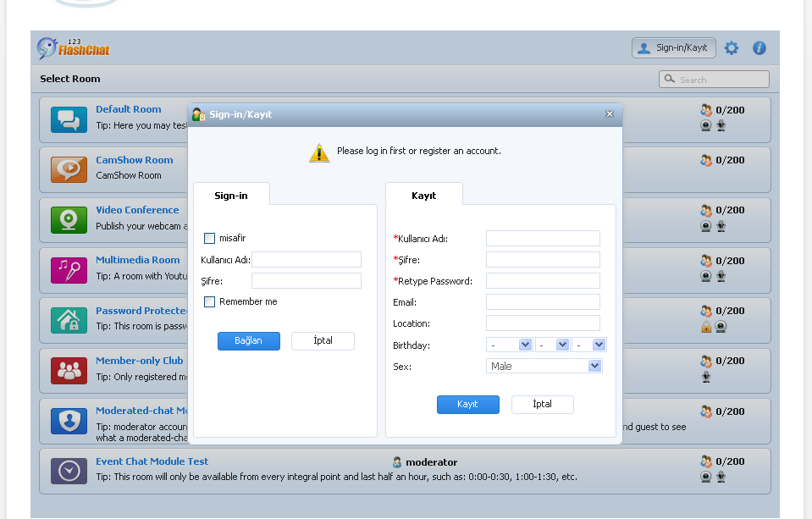This screenshot has height=519, width=812.
Task: Click the Bağlan login button
Action: 249,341
